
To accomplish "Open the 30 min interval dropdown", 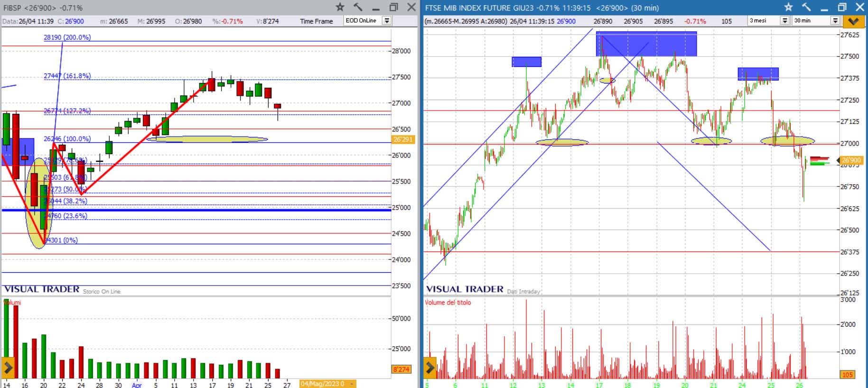I will click(x=835, y=21).
